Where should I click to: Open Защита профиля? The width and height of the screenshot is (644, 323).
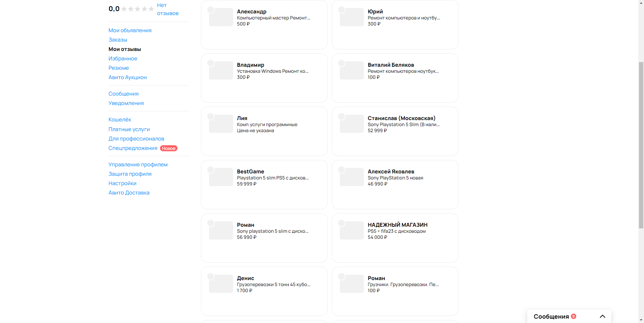(x=130, y=174)
